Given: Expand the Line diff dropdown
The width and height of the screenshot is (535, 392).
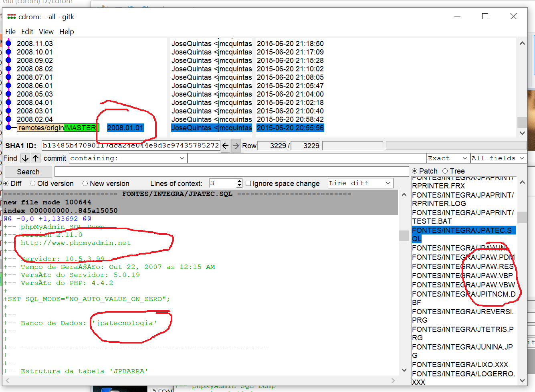Looking at the screenshot, I should (360, 183).
